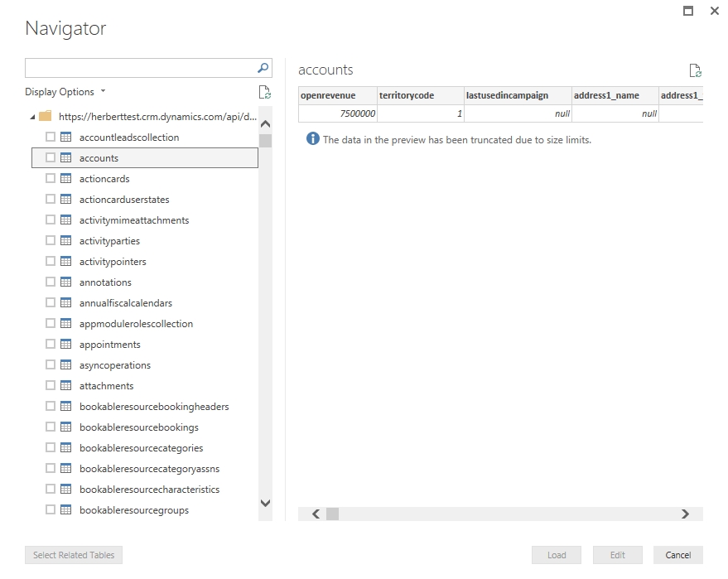
Task: Check the accounts checkbox
Action: 51,157
